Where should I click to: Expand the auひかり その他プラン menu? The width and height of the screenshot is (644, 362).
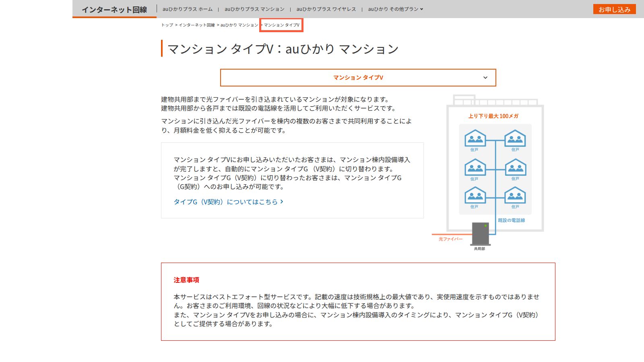click(x=395, y=9)
